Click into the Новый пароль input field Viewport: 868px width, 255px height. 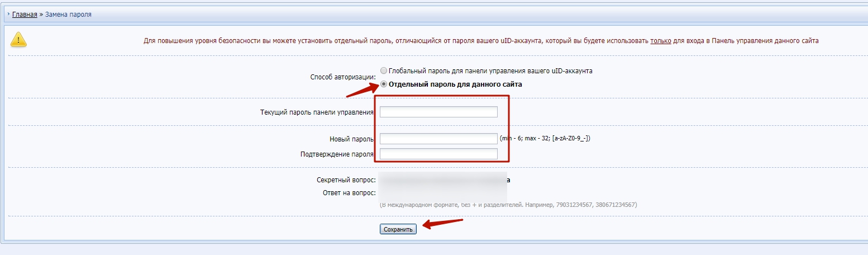[x=438, y=139]
